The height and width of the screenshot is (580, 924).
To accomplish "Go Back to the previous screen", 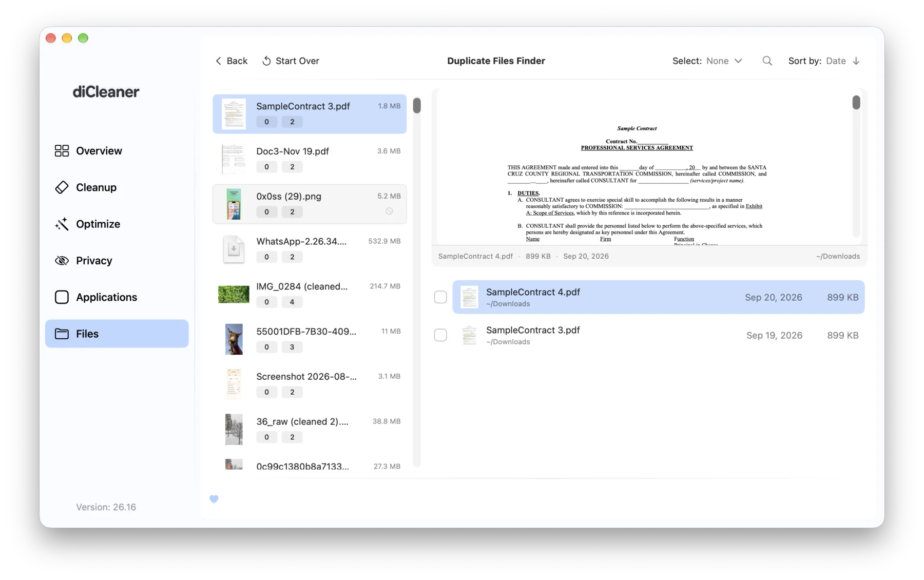I will click(x=231, y=61).
